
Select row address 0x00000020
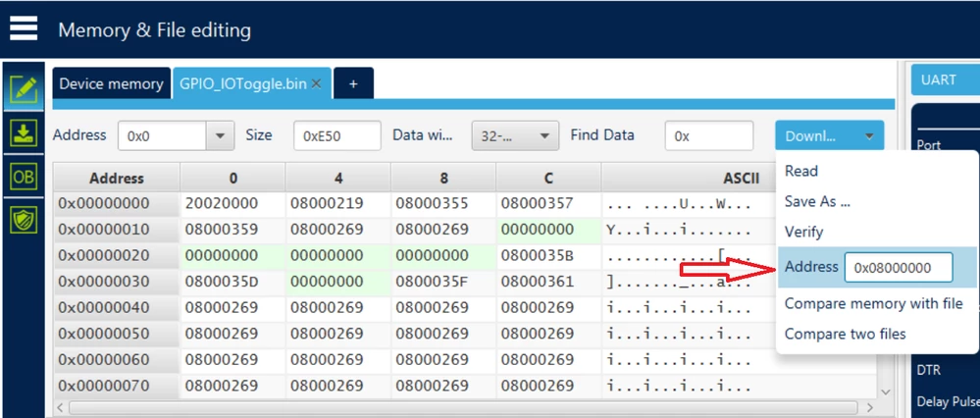point(117,255)
